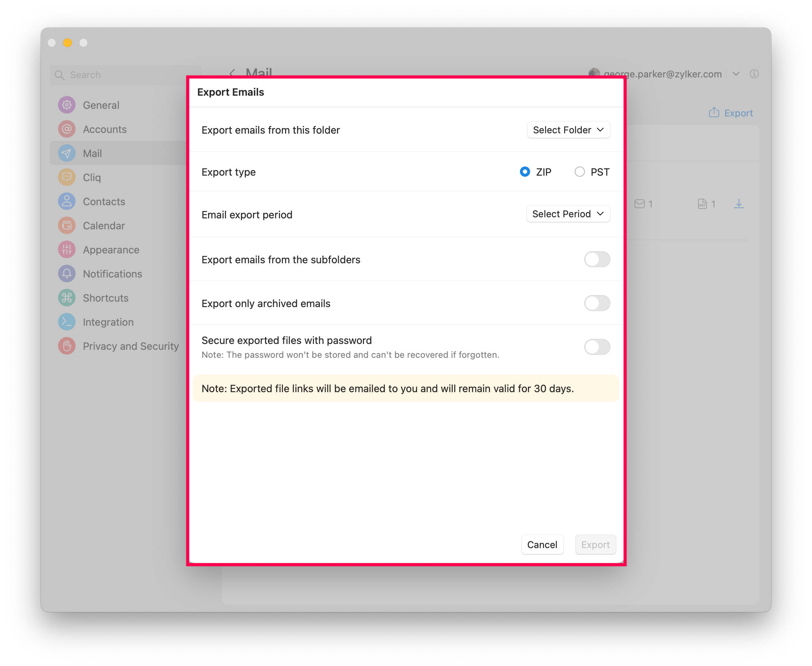Image resolution: width=812 pixels, height=666 pixels.
Task: Toggle export only archived emails
Action: pos(597,303)
